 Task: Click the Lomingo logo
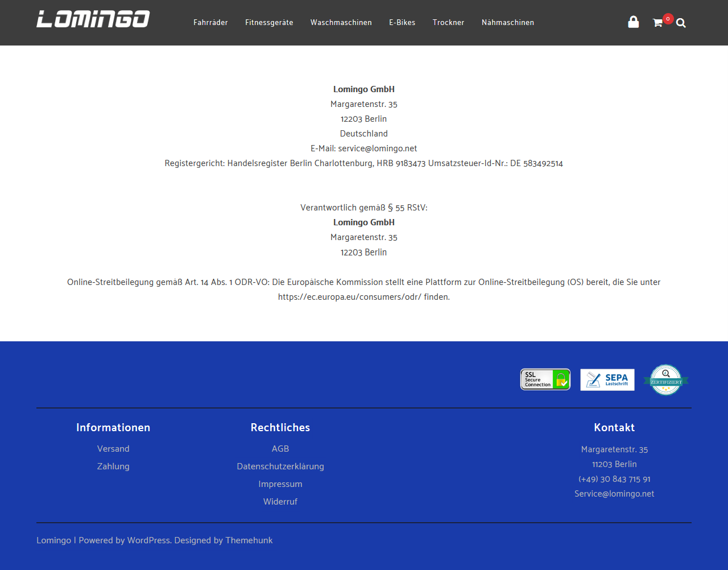(x=93, y=19)
